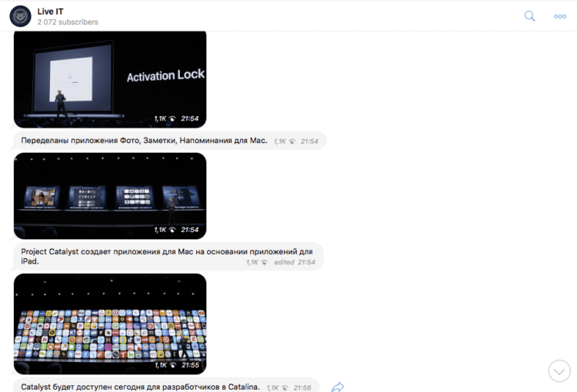Click the views eye icon on the Activation Lock photo

172,119
